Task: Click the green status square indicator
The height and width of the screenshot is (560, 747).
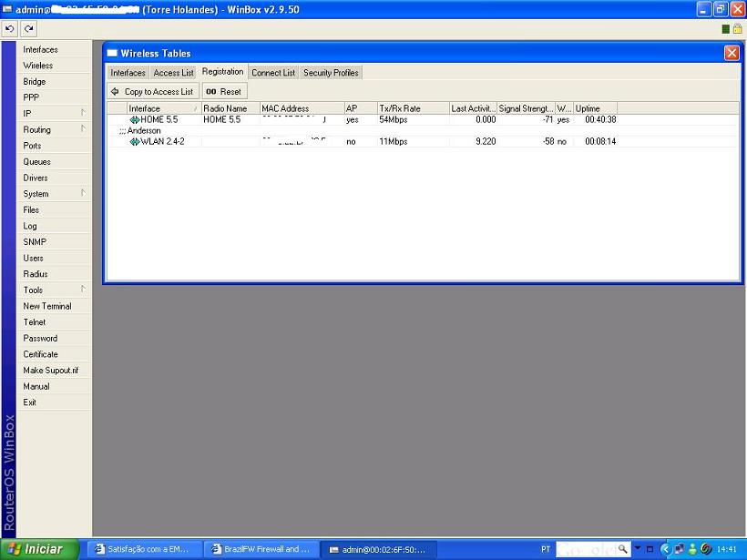Action: [725, 29]
